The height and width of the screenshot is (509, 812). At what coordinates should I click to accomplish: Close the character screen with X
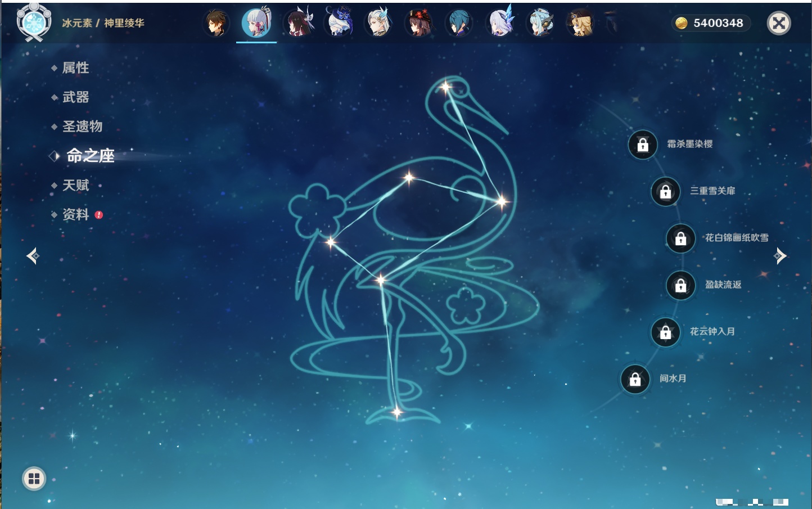(x=779, y=23)
